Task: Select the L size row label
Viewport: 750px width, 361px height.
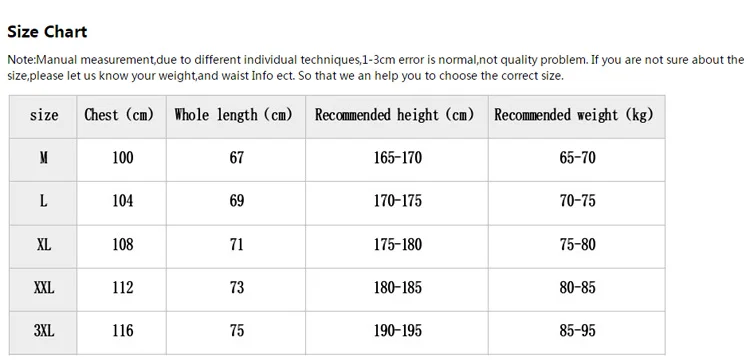Action: click(x=44, y=203)
